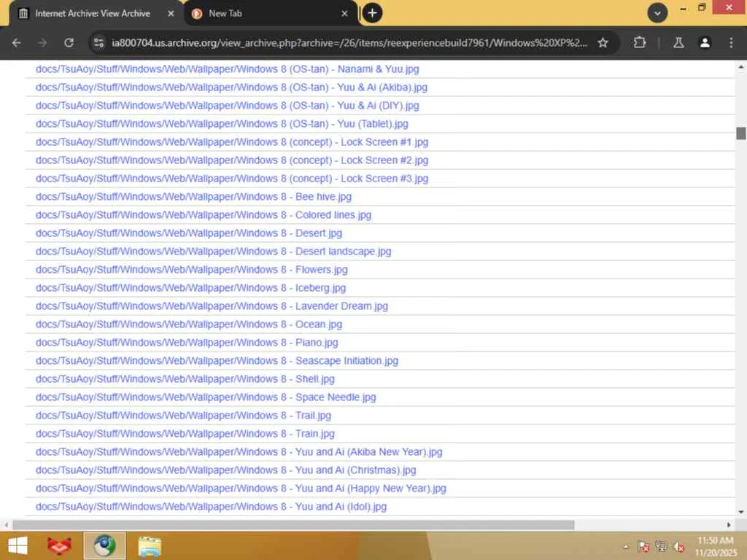Open the browser extensions menu

tap(640, 43)
